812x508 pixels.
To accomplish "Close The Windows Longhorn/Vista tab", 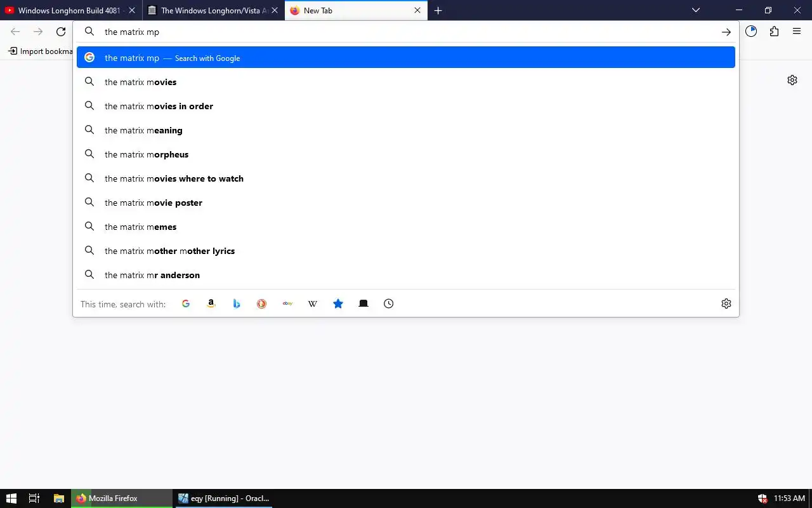I will point(275,10).
